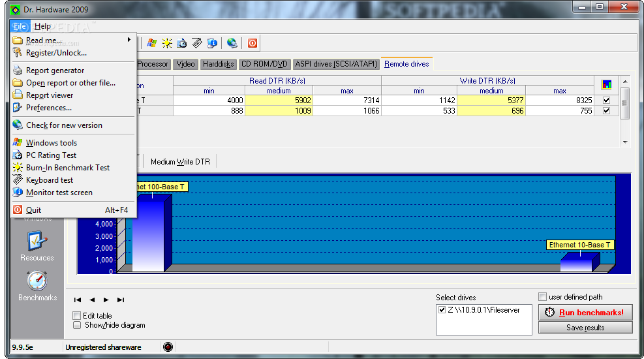Open Report viewer menu entry

72,95
